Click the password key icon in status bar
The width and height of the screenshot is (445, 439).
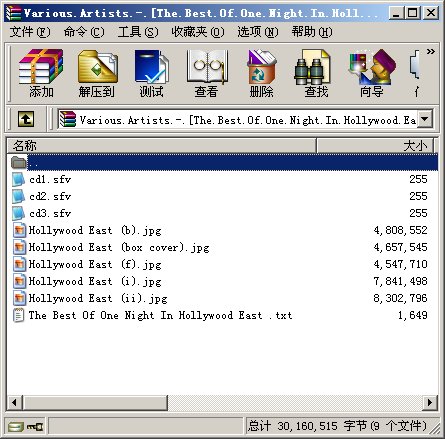point(35,426)
